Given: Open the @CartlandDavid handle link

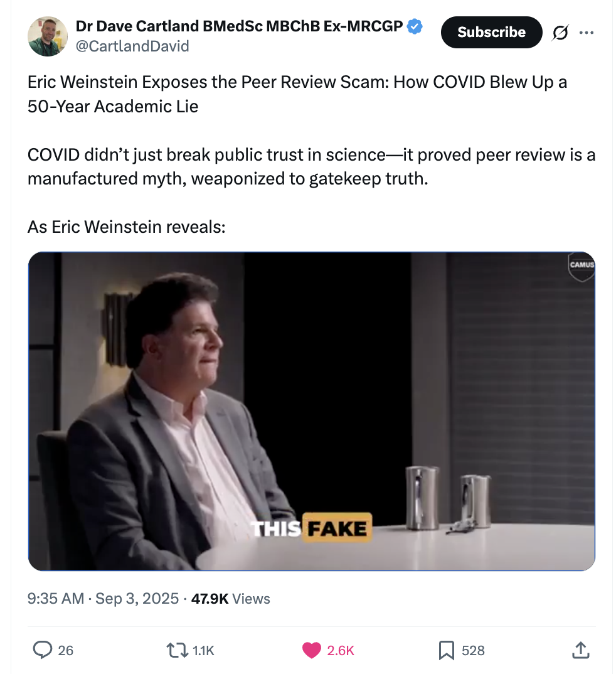Looking at the screenshot, I should (x=132, y=46).
